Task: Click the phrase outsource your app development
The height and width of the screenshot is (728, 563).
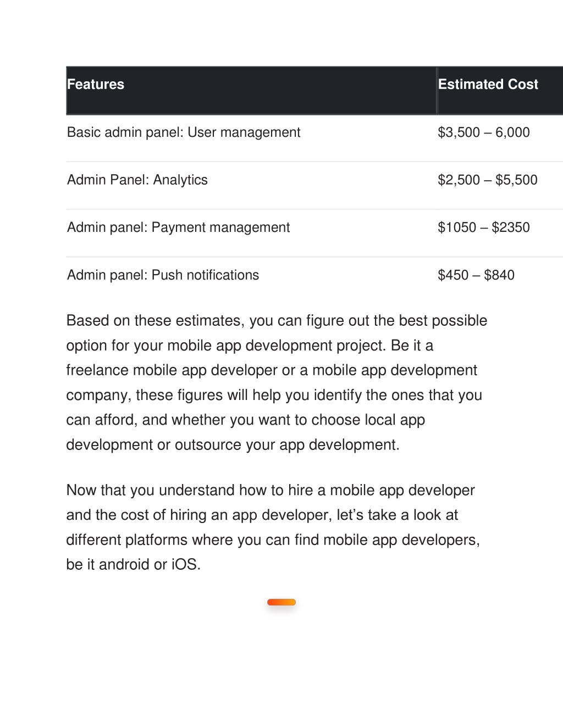Action: pos(286,444)
